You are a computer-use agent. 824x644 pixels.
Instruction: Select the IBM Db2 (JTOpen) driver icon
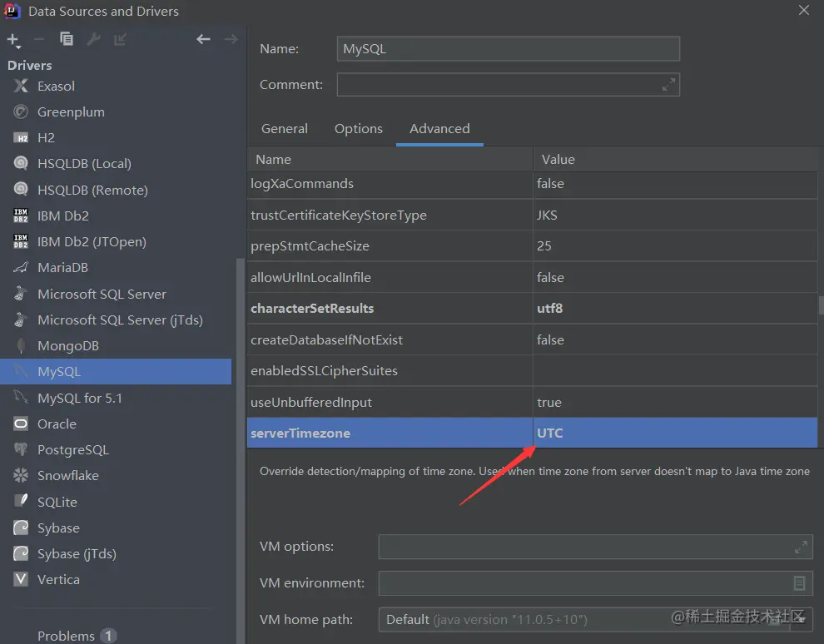(21, 241)
